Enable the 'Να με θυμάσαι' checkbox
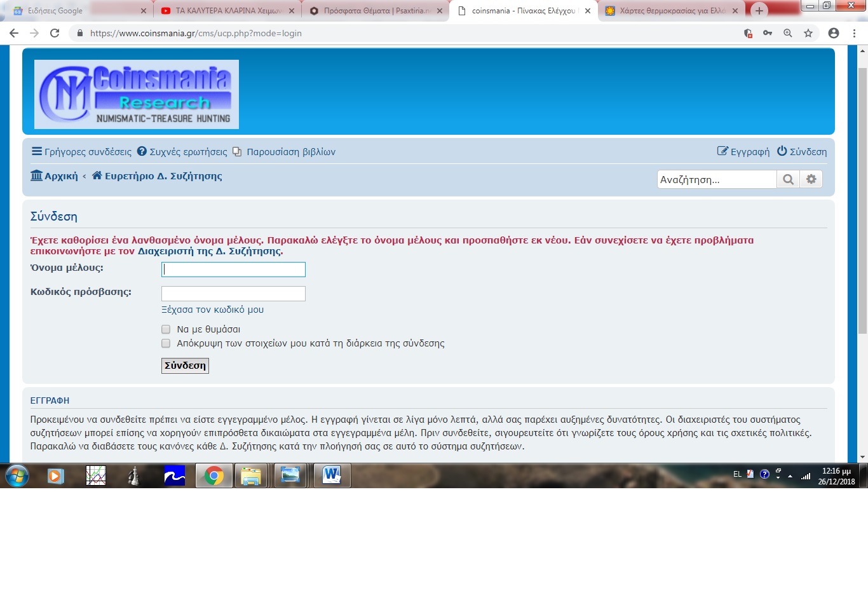This screenshot has height=595, width=868. pos(166,329)
